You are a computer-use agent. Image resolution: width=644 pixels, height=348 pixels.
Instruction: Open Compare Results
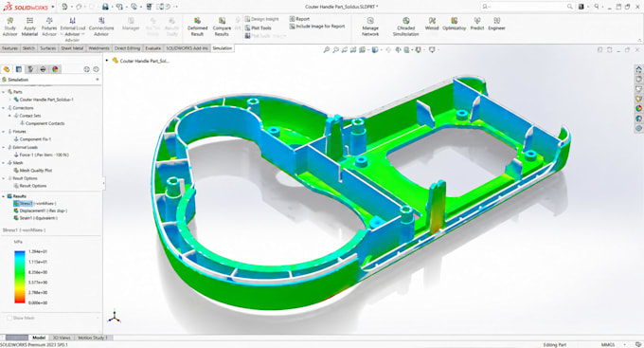pos(222,27)
